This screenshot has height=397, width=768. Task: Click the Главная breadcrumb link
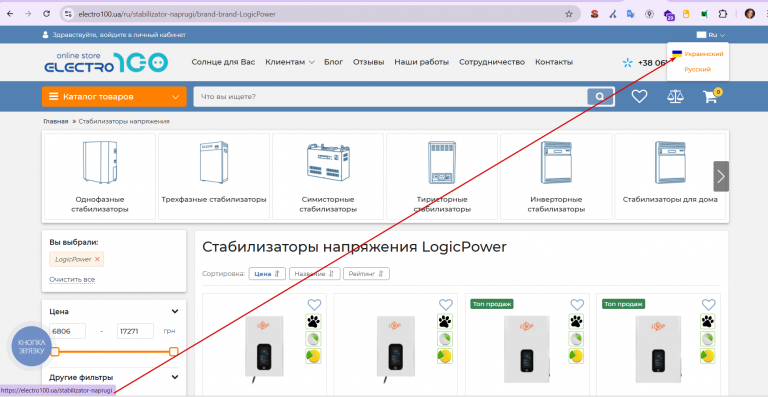(x=56, y=121)
